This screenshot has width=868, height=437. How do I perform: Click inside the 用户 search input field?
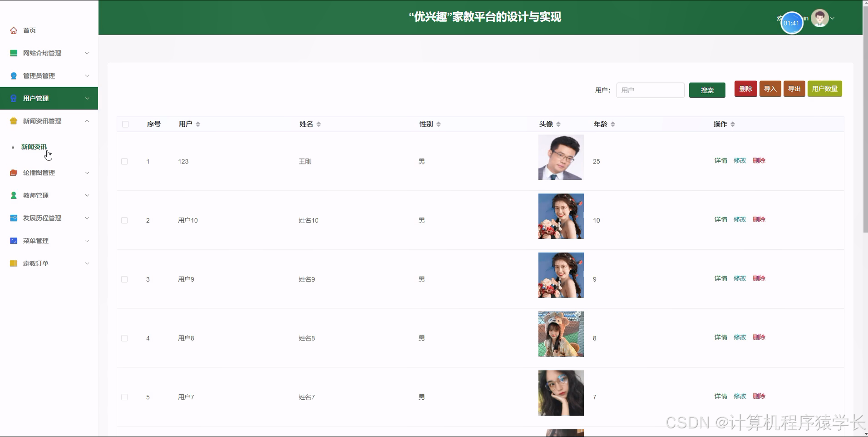pos(650,89)
